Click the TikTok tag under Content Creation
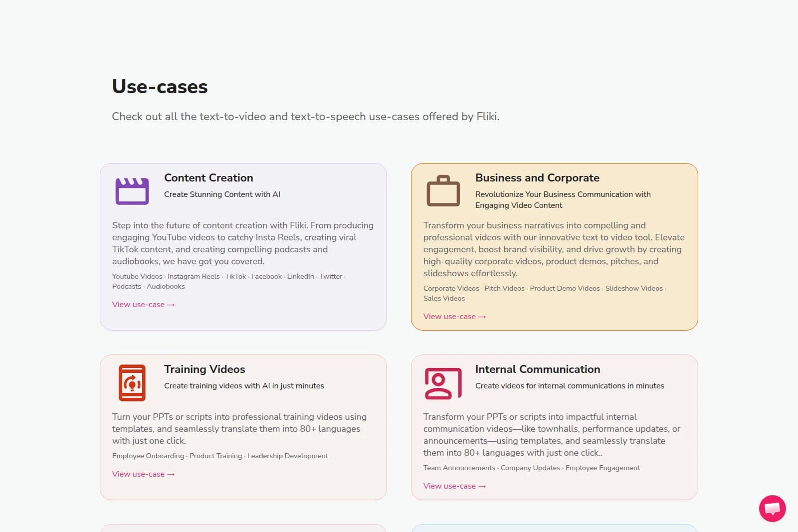Viewport: 798px width, 532px height. (x=234, y=276)
